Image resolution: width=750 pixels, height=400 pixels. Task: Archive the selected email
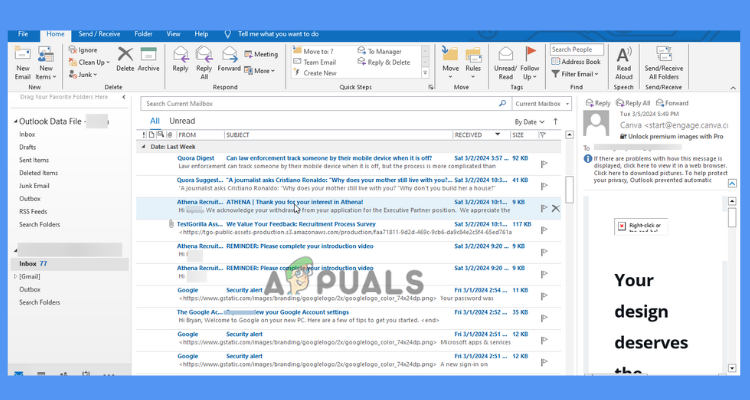click(x=148, y=59)
